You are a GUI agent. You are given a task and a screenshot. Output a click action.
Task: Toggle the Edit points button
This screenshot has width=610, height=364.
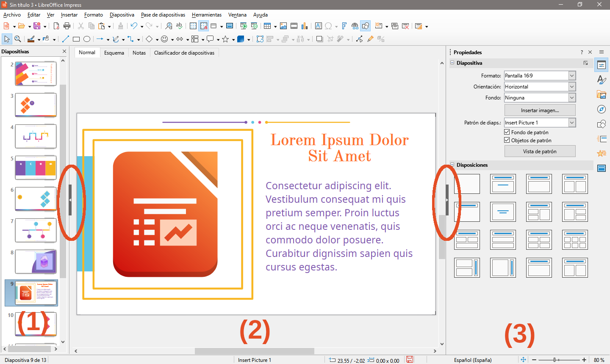[x=359, y=39]
